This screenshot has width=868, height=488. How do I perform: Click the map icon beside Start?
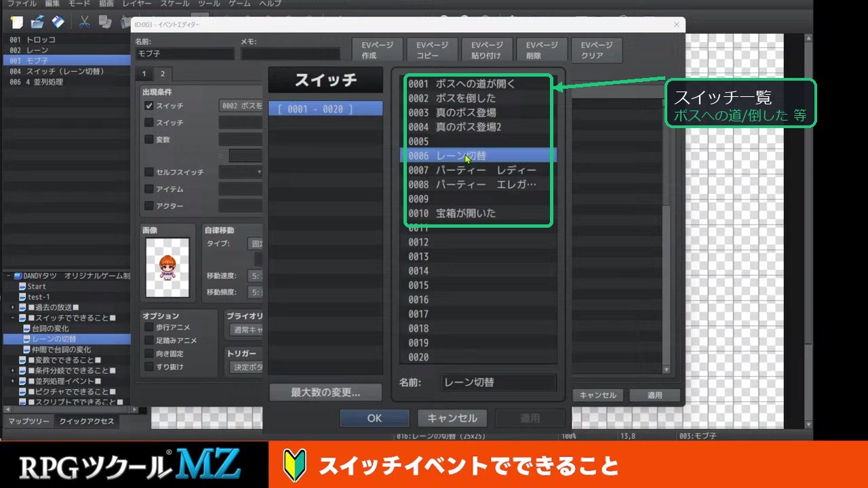pyautogui.click(x=23, y=287)
